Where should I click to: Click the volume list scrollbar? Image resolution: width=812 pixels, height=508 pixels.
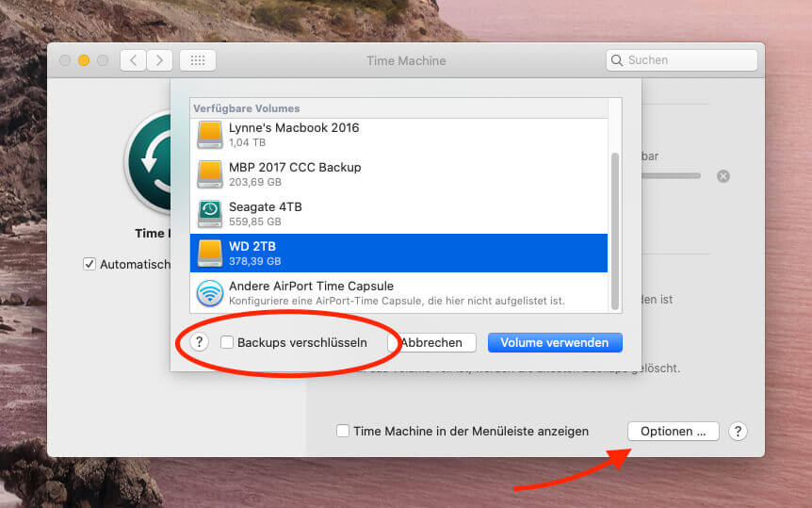[615, 231]
